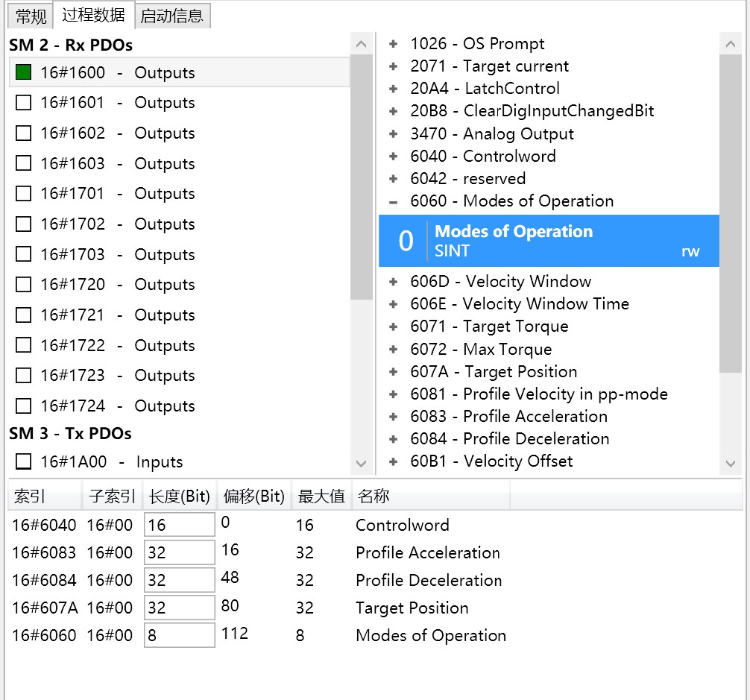The height and width of the screenshot is (700, 750).
Task: Check the 16#1A00 Inputs checkbox
Action: coord(23,461)
